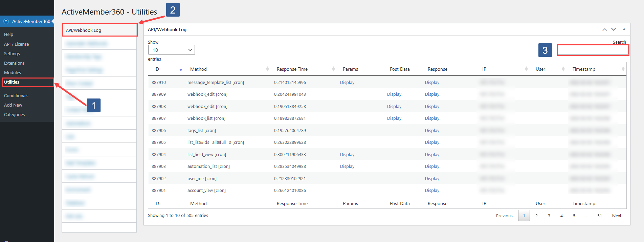The image size is (644, 242).
Task: Collapse the API/Webhook Log panel triangle toggle
Action: click(x=624, y=29)
